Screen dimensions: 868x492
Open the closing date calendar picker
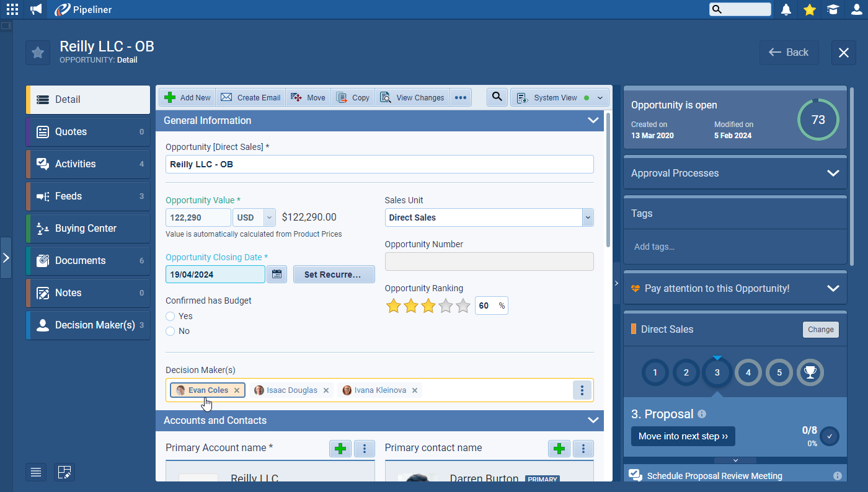point(277,274)
